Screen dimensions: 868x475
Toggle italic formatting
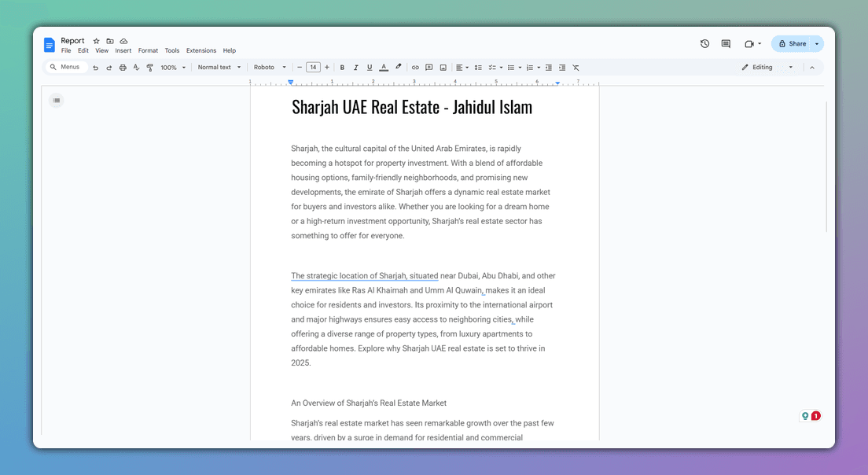click(x=355, y=67)
